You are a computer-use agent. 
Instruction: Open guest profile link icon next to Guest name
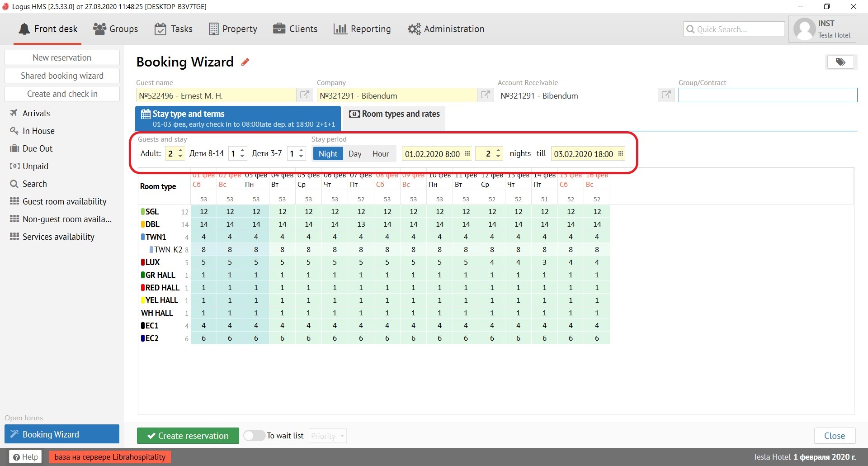tap(305, 95)
